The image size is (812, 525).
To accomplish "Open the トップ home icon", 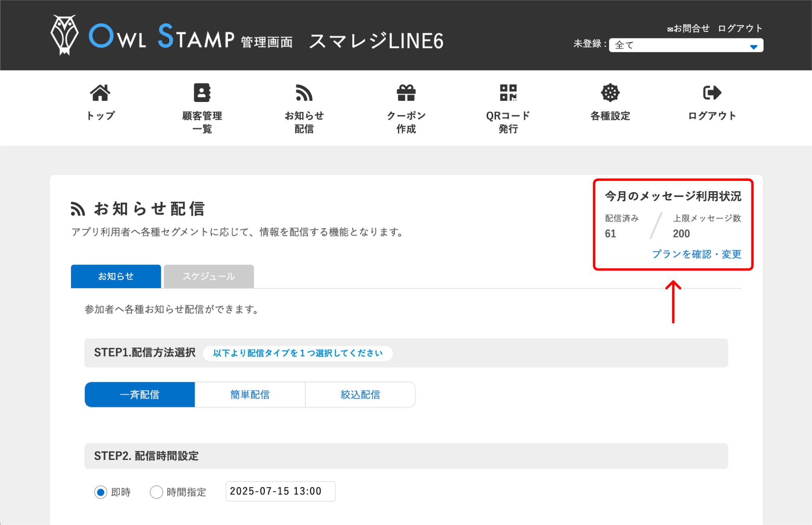I will pos(100,93).
